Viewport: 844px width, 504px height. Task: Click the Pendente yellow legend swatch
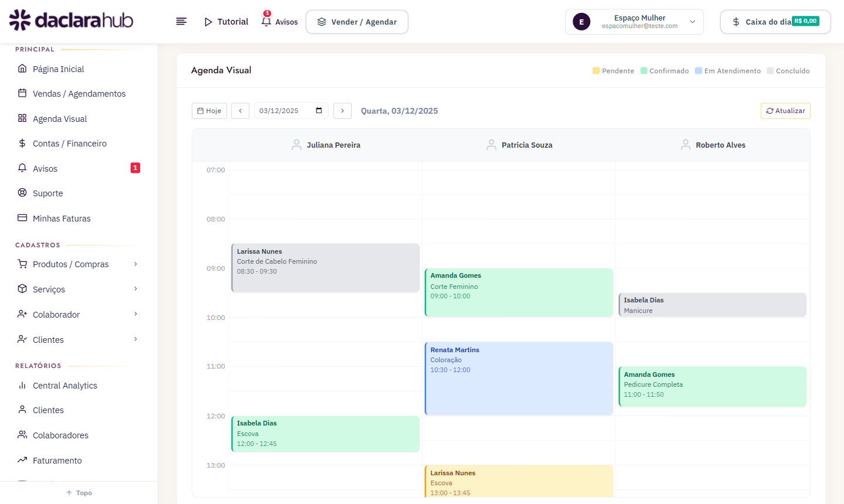click(596, 70)
